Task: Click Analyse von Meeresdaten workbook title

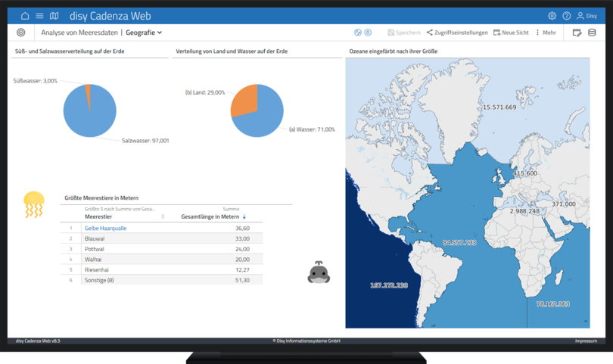Action: coord(79,33)
